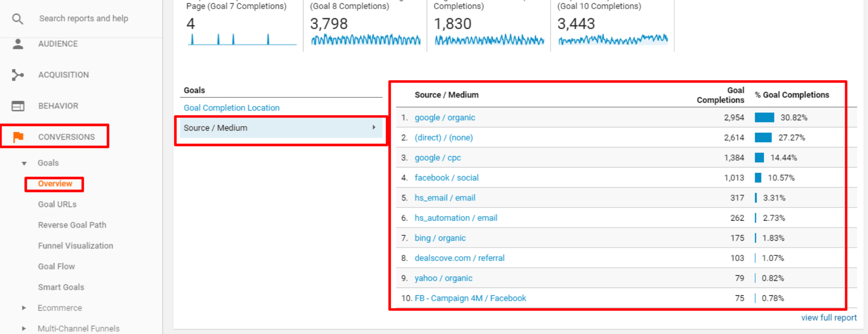The image size is (868, 334).
Task: Expand the Ecommerce tree arrow
Action: (x=24, y=308)
